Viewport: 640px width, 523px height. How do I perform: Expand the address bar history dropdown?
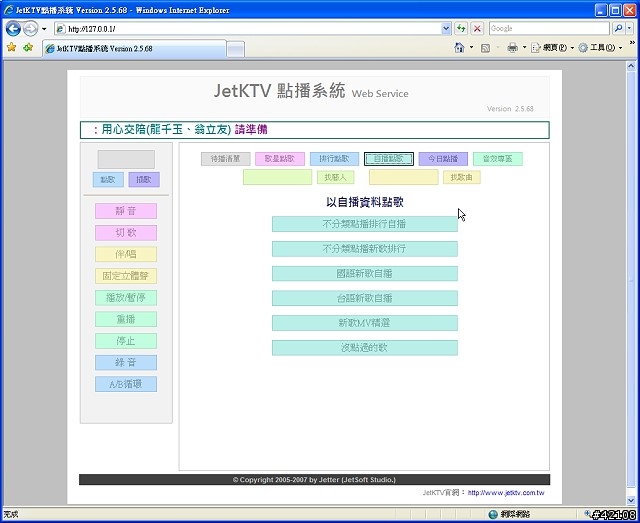coord(446,29)
